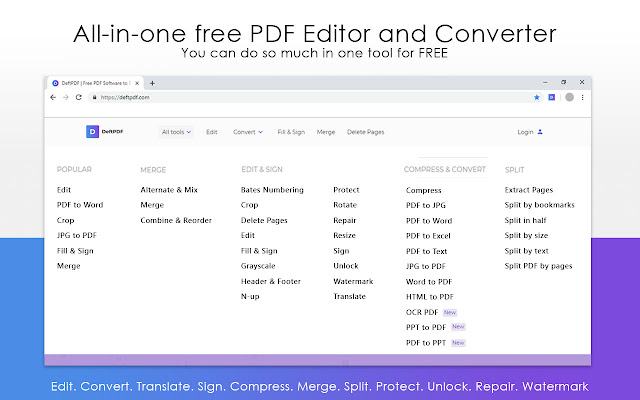This screenshot has height=400, width=640.
Task: Bookmark this page with the star icon
Action: (x=537, y=97)
